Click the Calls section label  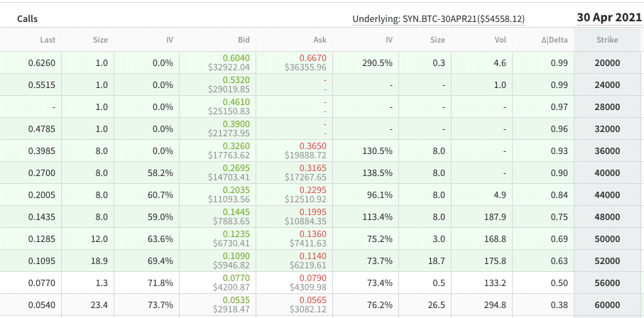click(x=28, y=18)
